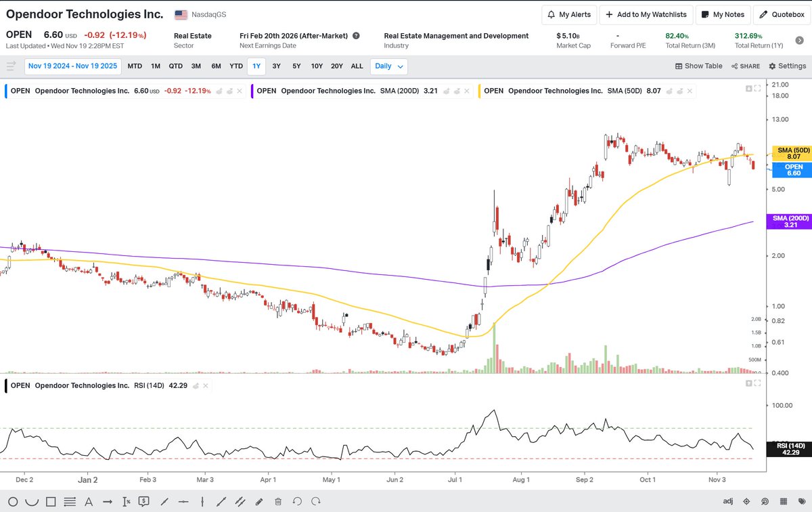Select the arrow drawing tool
This screenshot has width=812, height=512.
(x=108, y=501)
